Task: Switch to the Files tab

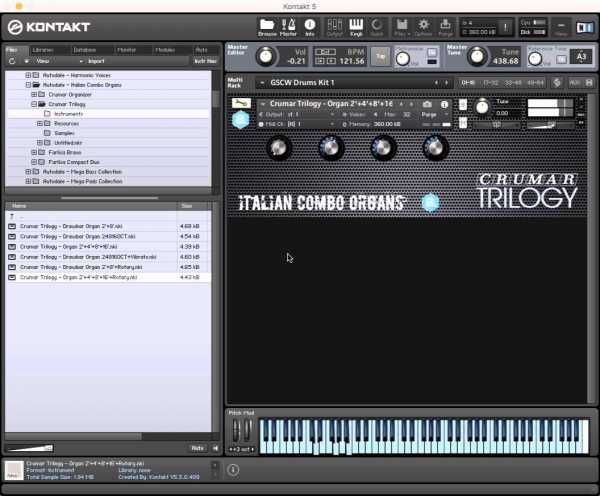Action: pos(16,50)
